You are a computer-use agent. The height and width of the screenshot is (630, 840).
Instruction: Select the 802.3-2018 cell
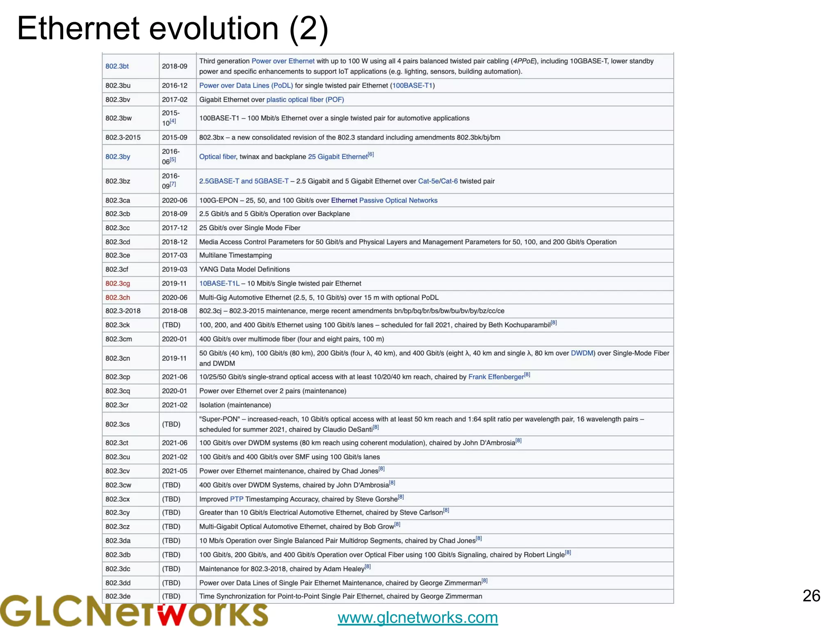[x=130, y=311]
